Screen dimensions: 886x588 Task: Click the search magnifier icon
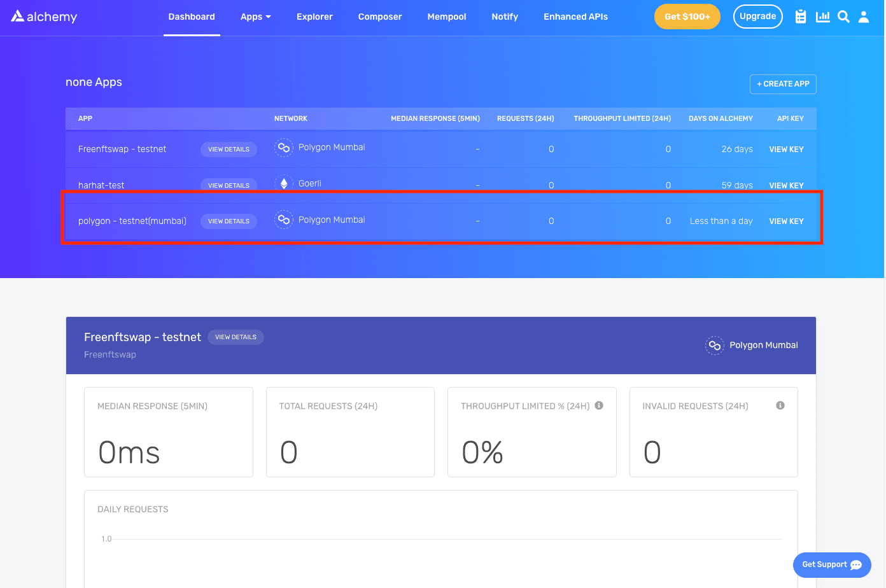(843, 17)
